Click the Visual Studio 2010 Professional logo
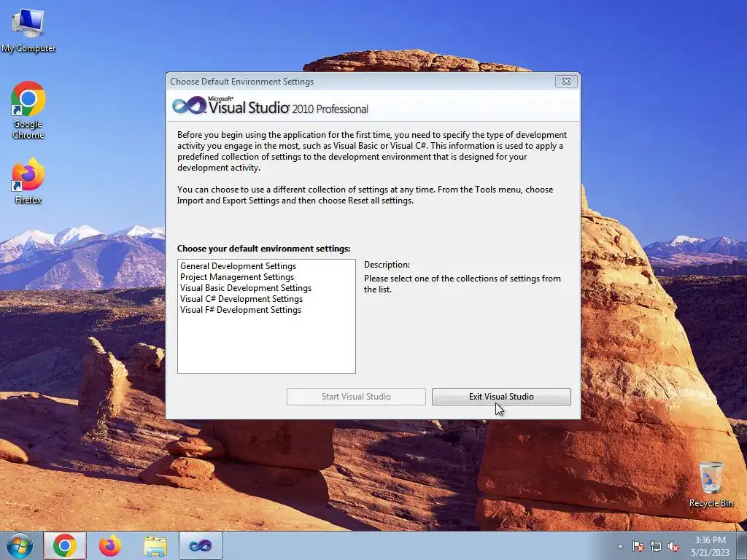 tap(270, 106)
